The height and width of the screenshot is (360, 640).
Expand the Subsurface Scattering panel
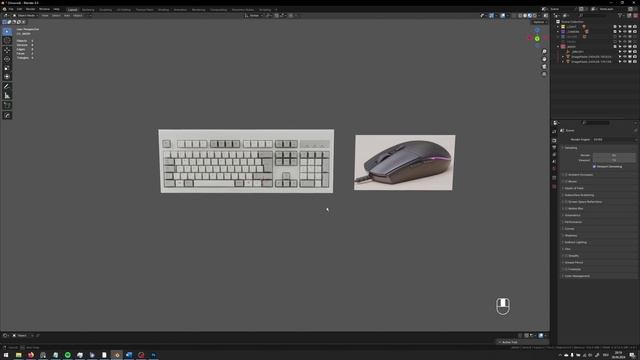coord(579,195)
